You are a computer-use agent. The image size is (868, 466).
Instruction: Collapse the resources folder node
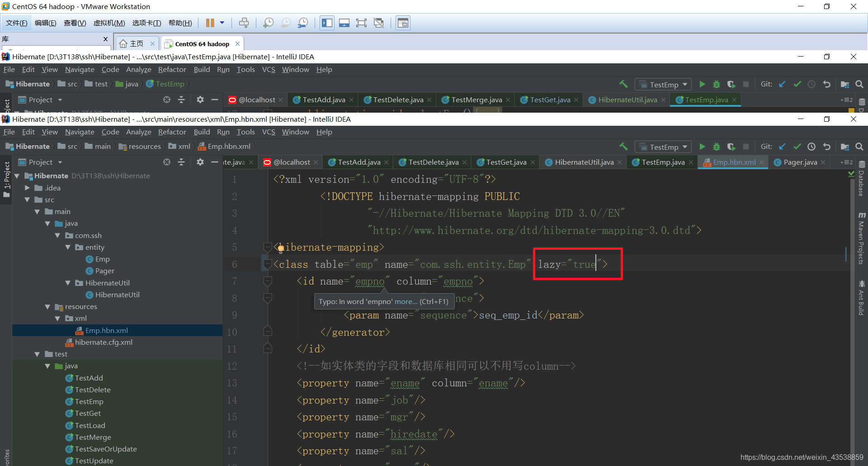[x=47, y=307]
